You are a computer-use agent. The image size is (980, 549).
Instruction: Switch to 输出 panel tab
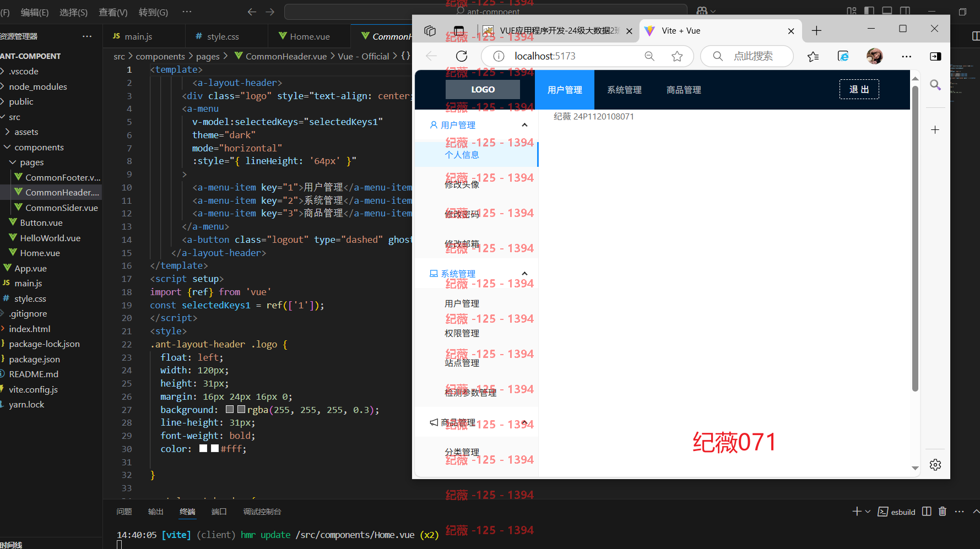click(x=156, y=512)
